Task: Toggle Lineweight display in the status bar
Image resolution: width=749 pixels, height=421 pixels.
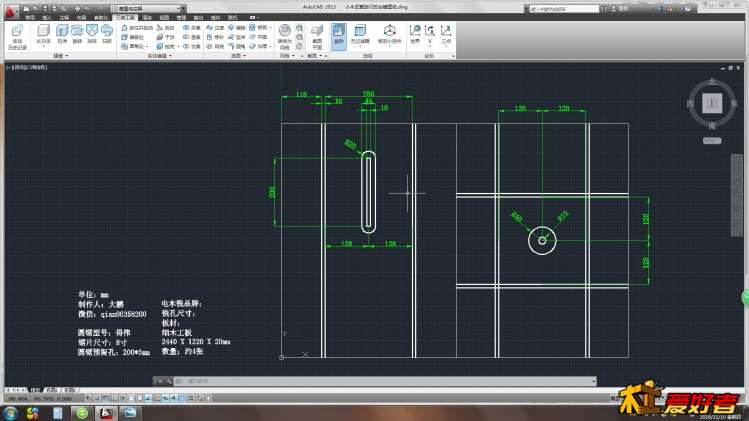Action: 174,398
